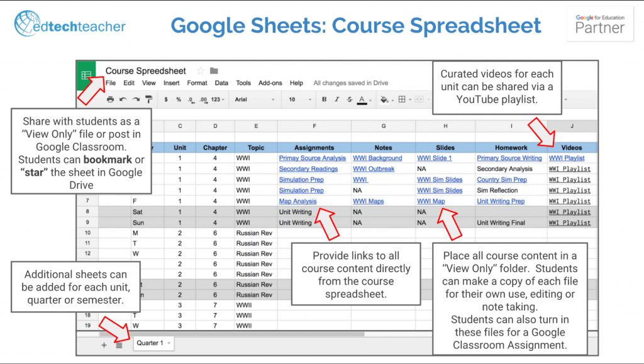Redo the last action
The image size is (644, 364).
click(136, 100)
